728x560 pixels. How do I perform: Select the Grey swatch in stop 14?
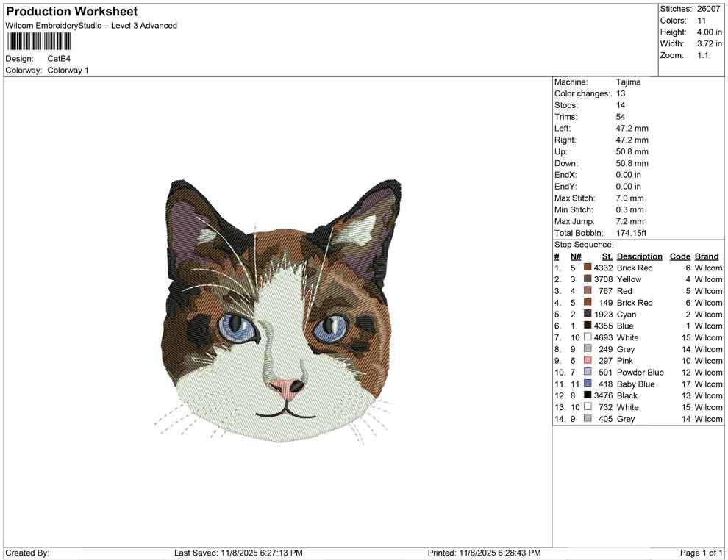[587, 419]
